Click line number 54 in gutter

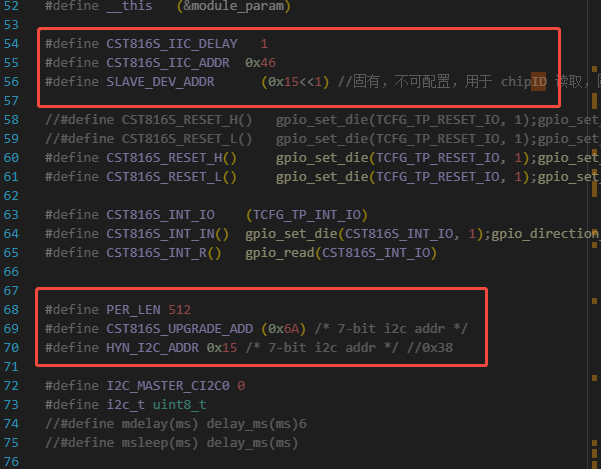coord(11,44)
